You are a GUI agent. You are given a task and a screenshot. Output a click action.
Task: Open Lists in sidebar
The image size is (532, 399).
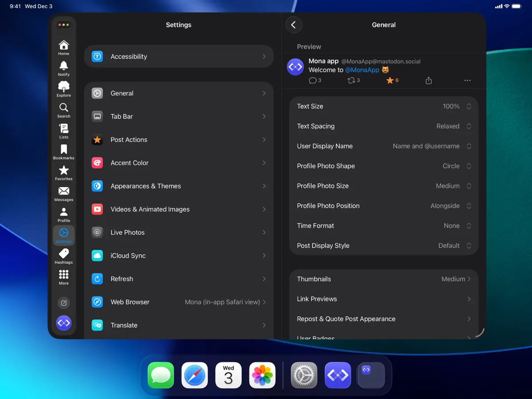click(x=64, y=131)
